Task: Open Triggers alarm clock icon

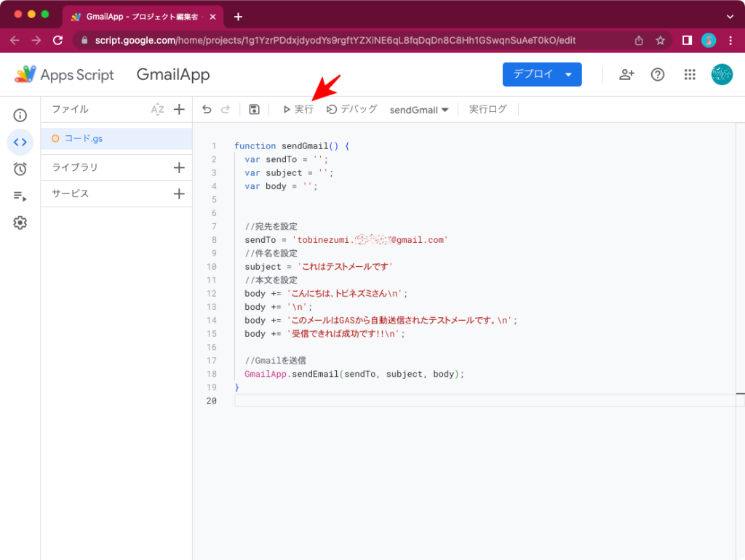Action: (x=20, y=169)
